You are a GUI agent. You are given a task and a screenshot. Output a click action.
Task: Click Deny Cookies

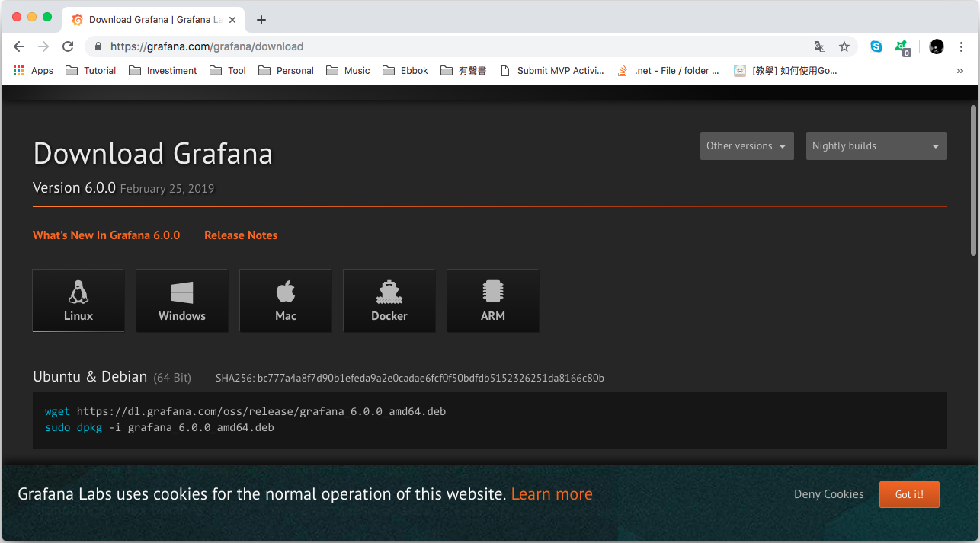829,494
